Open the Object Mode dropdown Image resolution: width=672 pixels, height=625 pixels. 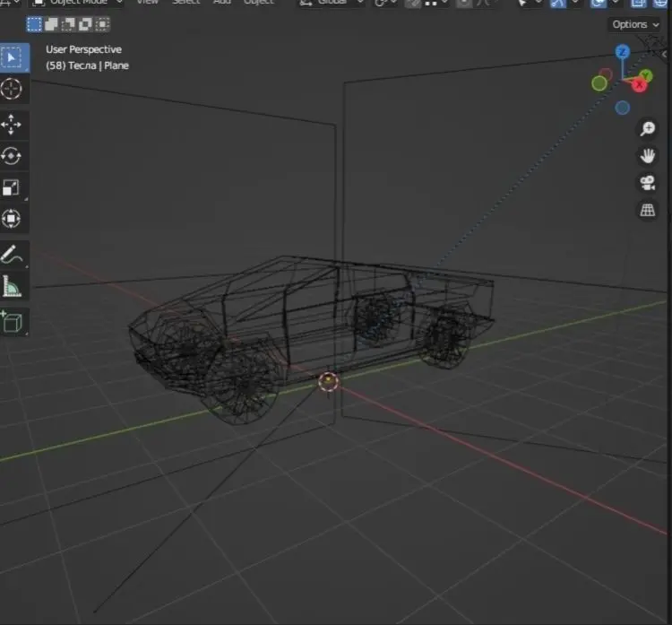coord(79,3)
